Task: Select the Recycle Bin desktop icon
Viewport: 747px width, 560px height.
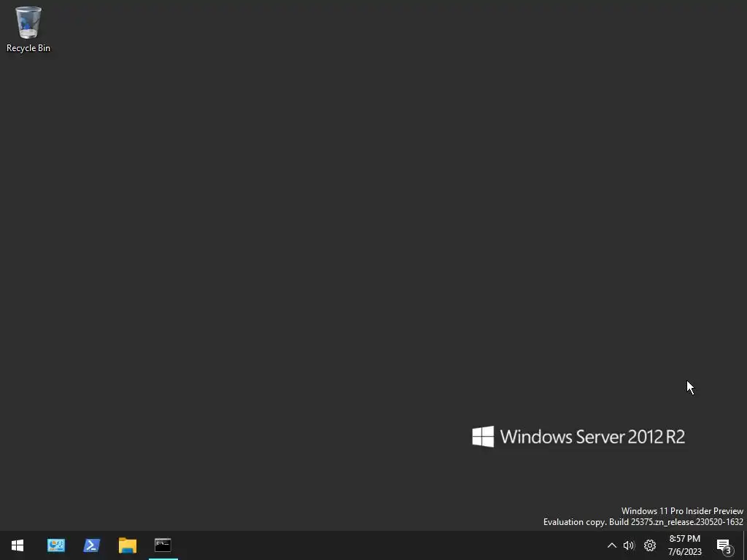Action: (28, 29)
